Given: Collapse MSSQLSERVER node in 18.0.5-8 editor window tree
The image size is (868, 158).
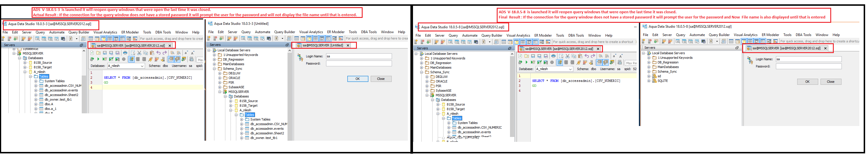Looking at the screenshot, I should 427,95.
